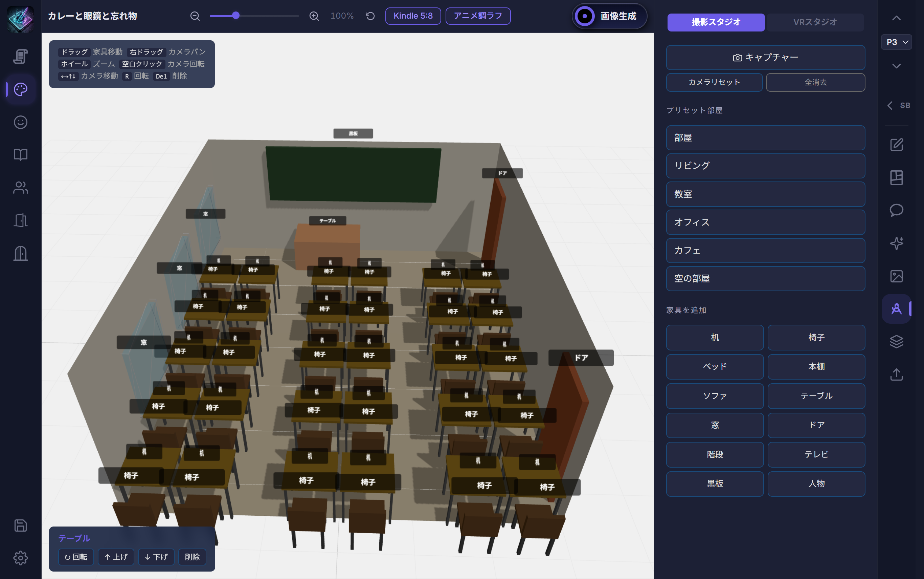The width and height of the screenshot is (924, 579).
Task: Click the people icon in the left sidebar
Action: coord(20,187)
